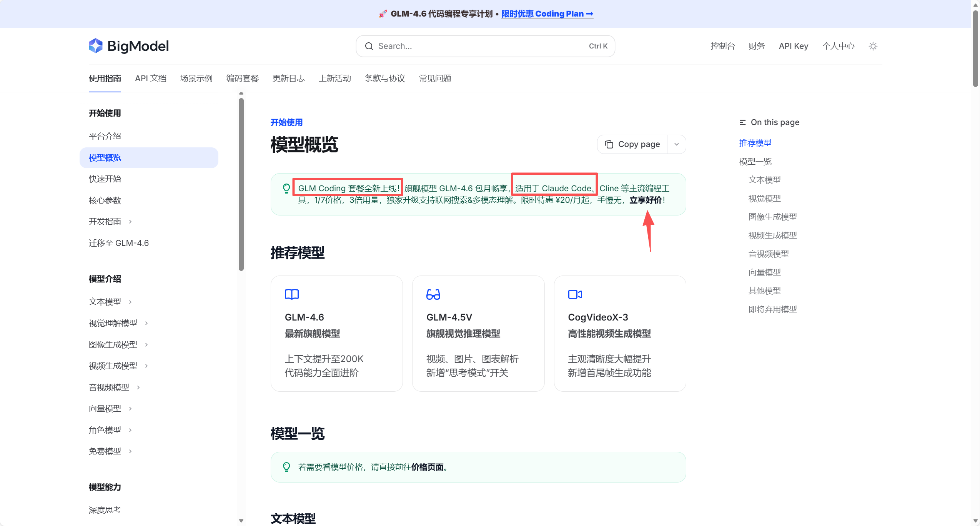This screenshot has width=980, height=526.
Task: Open the 价格页面 link
Action: [428, 467]
